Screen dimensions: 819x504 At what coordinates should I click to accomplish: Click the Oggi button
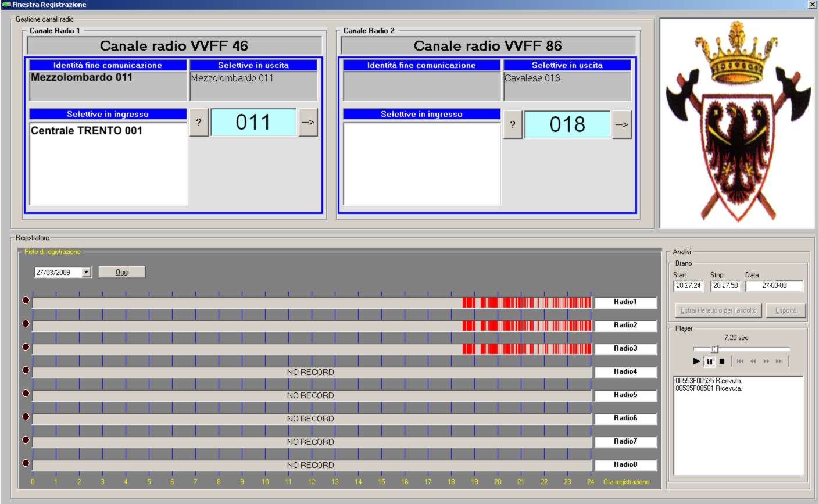(x=122, y=272)
